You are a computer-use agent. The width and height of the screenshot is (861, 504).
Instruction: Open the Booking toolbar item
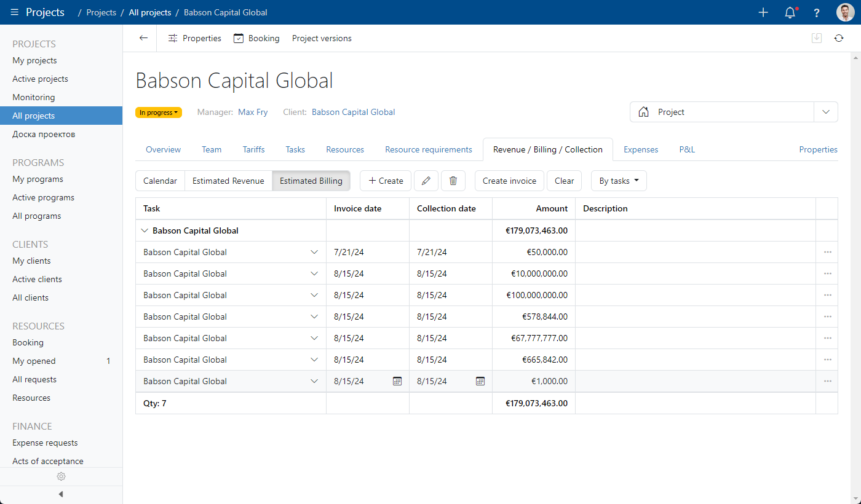(256, 38)
